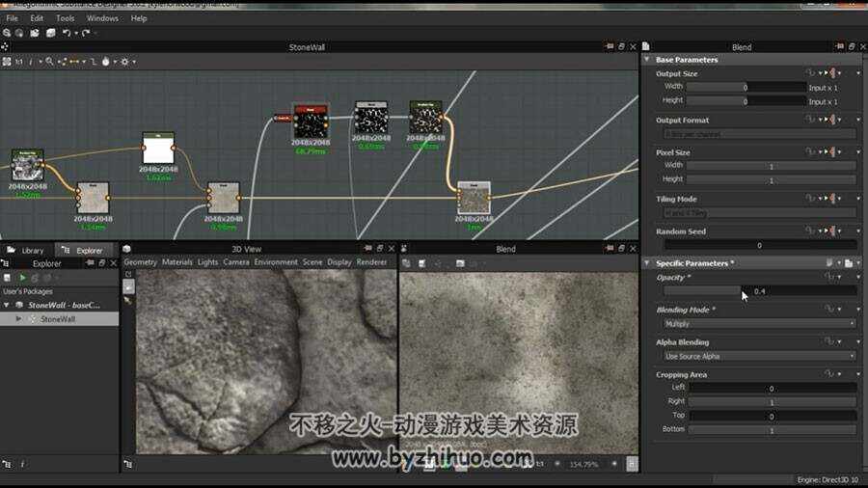The height and width of the screenshot is (488, 868).
Task: Pin the StoneWall graph panel
Action: pyautogui.click(x=610, y=46)
